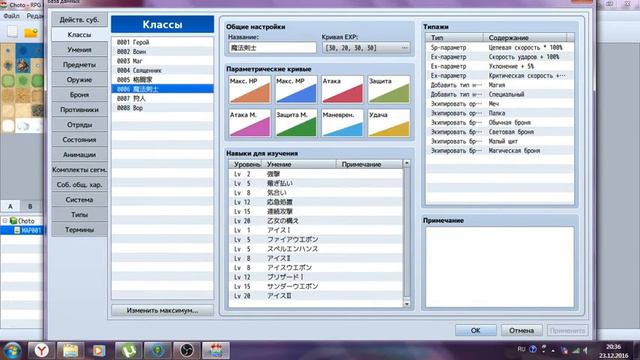The width and height of the screenshot is (640, 360).
Task: Click the skills list scroll down arrow
Action: point(407,304)
